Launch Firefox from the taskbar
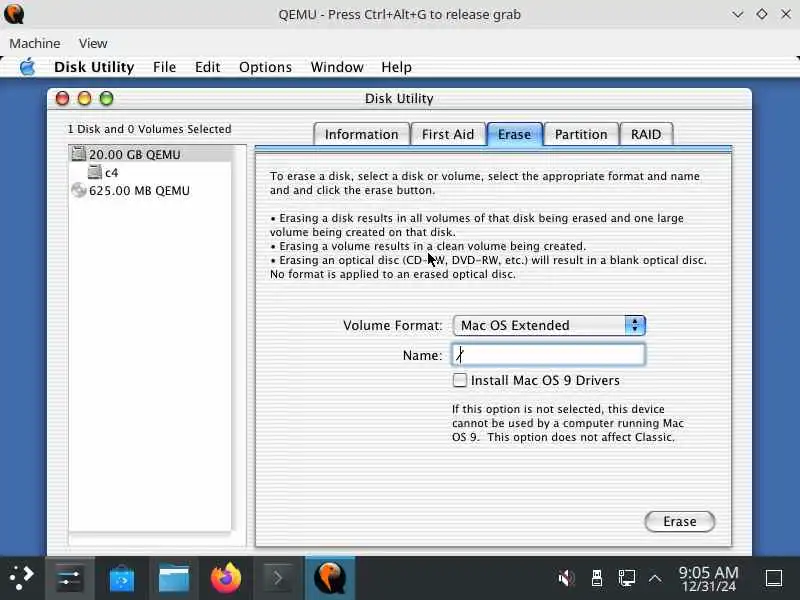Image resolution: width=800 pixels, height=600 pixels. (x=226, y=578)
